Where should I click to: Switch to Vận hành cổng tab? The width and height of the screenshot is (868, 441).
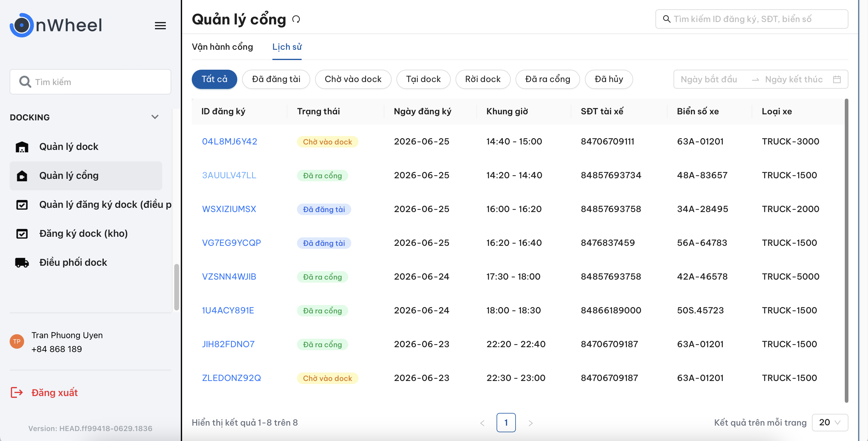click(223, 47)
